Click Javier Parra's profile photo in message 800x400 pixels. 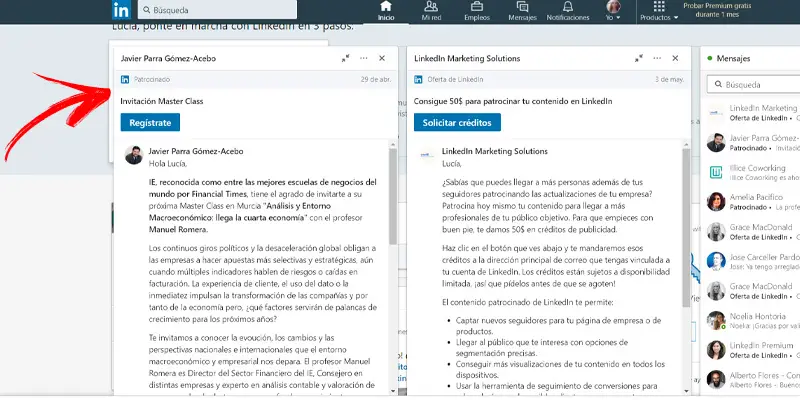pyautogui.click(x=134, y=155)
